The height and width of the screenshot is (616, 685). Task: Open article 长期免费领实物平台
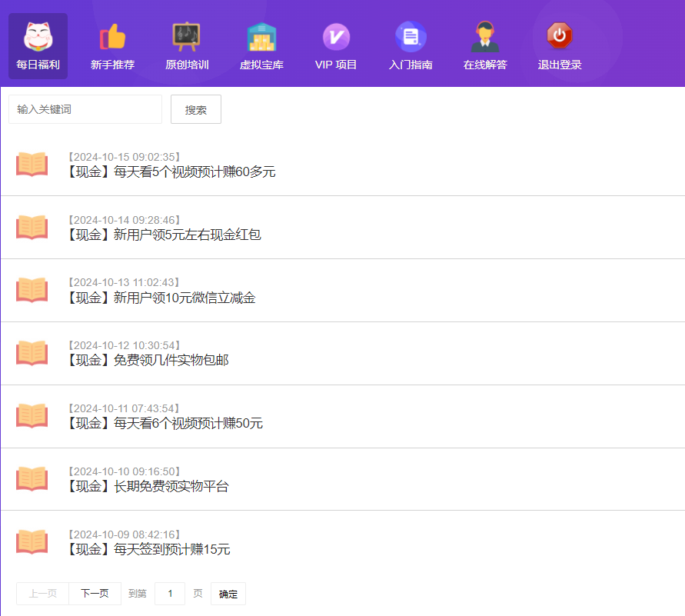tap(147, 486)
